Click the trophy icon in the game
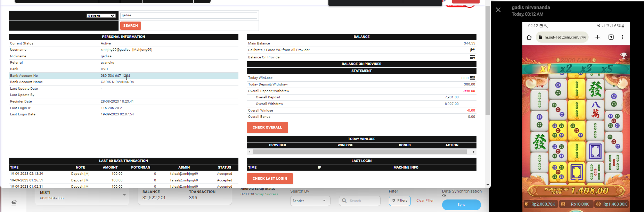The image size is (644, 212). (624, 55)
